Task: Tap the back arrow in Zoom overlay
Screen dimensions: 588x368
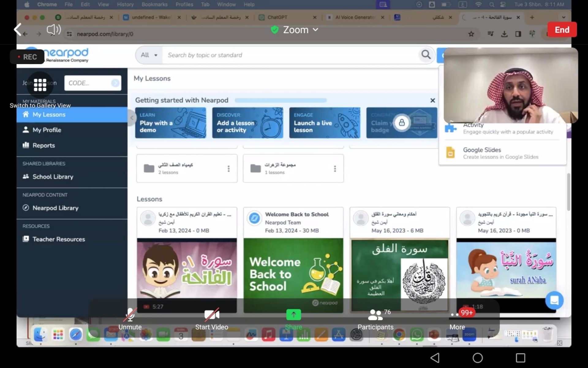Action: [x=17, y=30]
